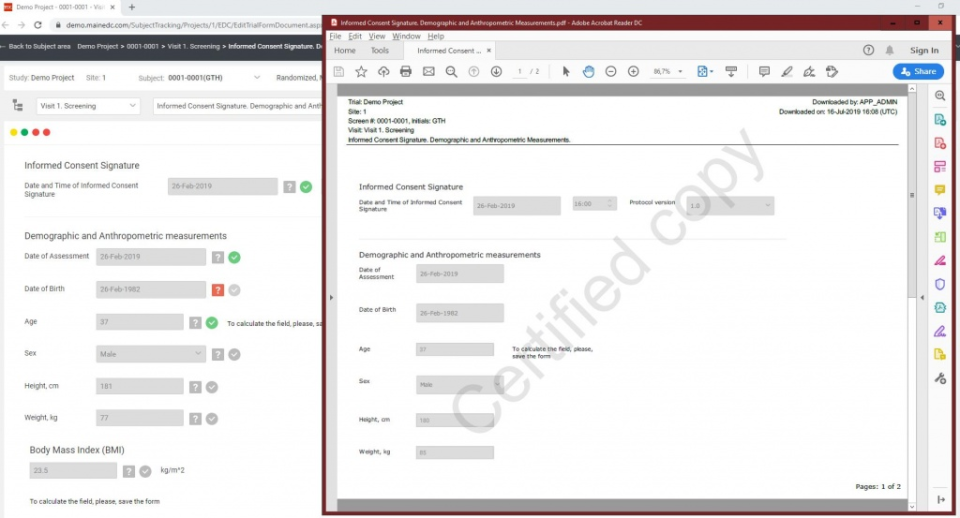This screenshot has width=960, height=518.
Task: Go Back to Subject area link
Action: (37, 47)
